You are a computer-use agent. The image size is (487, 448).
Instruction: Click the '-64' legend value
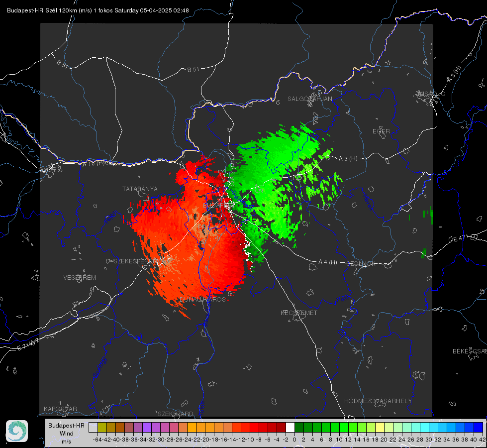tap(97, 440)
